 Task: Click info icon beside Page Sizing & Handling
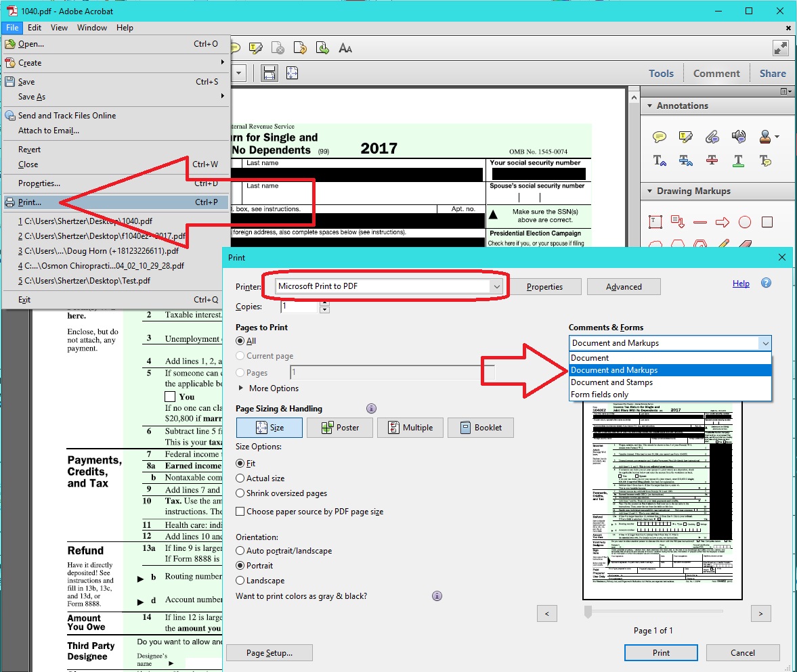click(372, 408)
